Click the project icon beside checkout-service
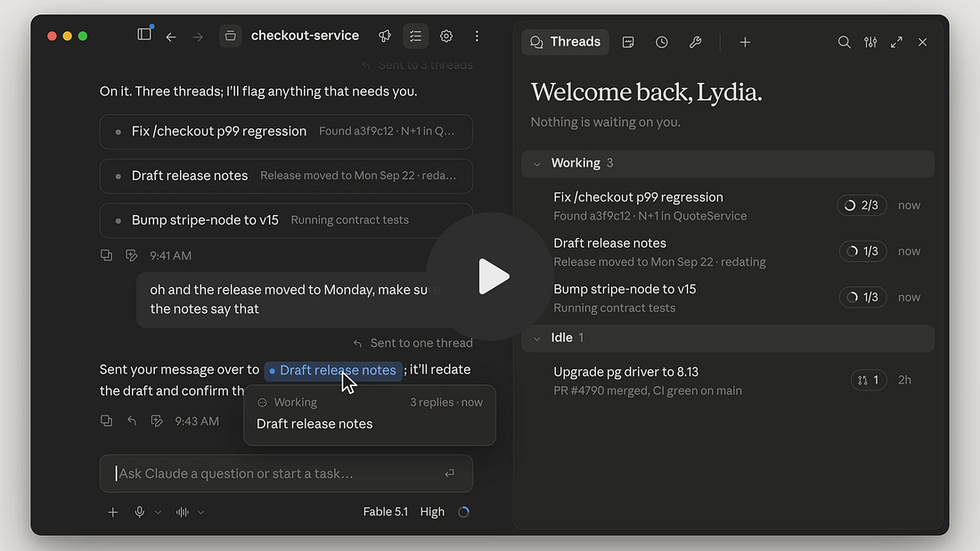The height and width of the screenshot is (551, 980). coord(230,36)
